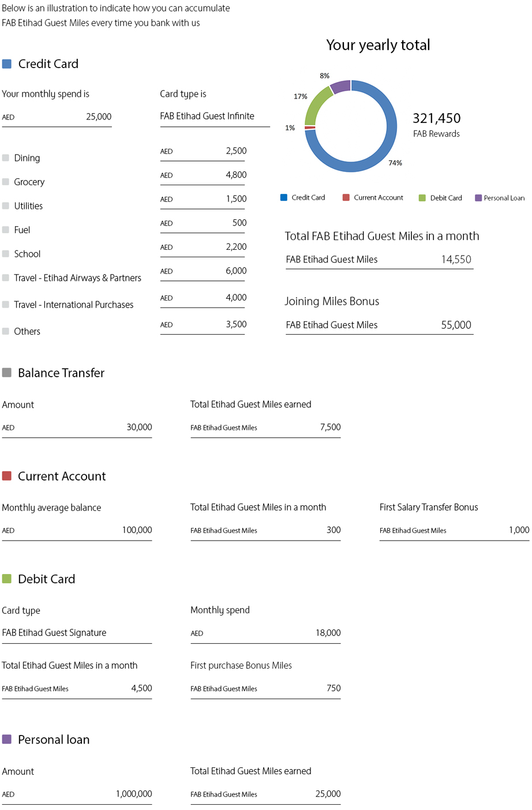Open the FAB Etihad Guest Infinite card type selector
Screen dimensions: 532x810
(x=215, y=117)
